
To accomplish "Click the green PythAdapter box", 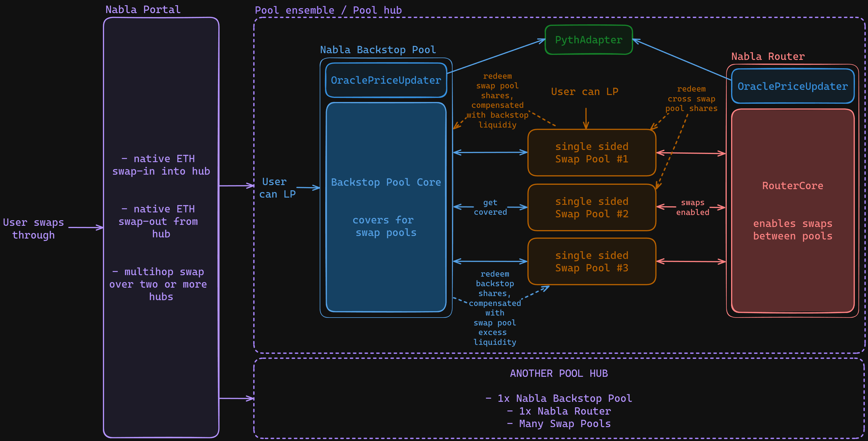I will coord(588,40).
